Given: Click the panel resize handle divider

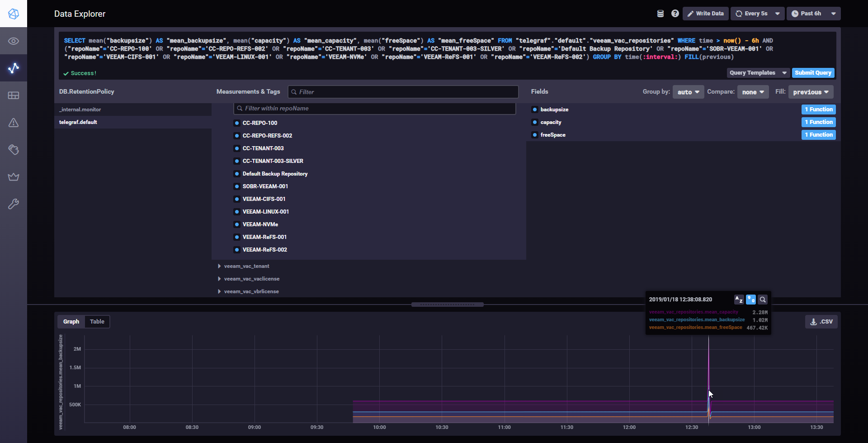Looking at the screenshot, I should (x=448, y=305).
